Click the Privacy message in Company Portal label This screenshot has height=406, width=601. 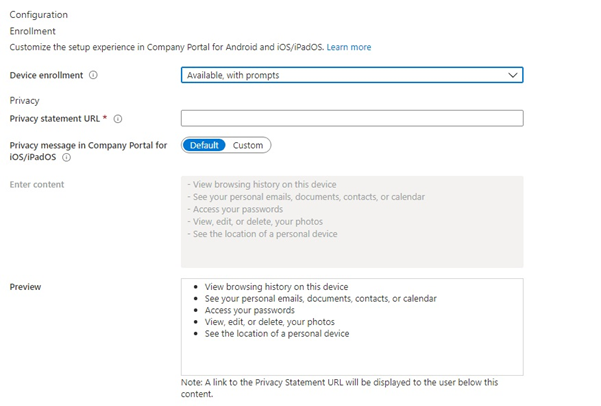tap(88, 151)
